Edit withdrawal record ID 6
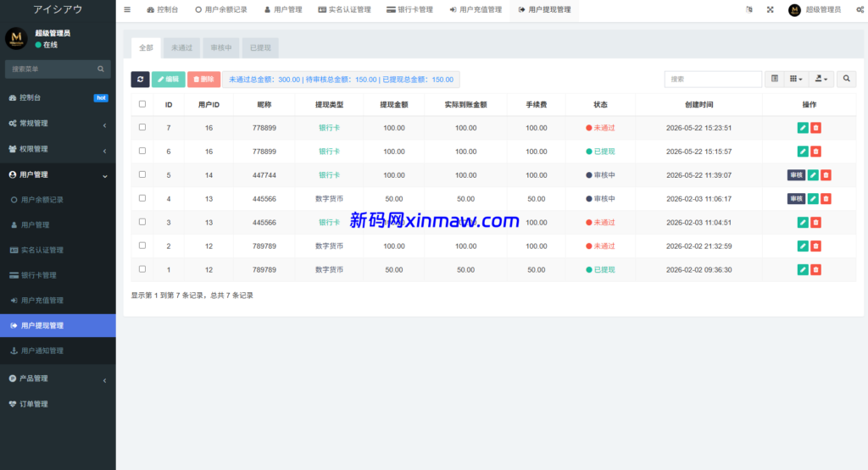 [803, 152]
